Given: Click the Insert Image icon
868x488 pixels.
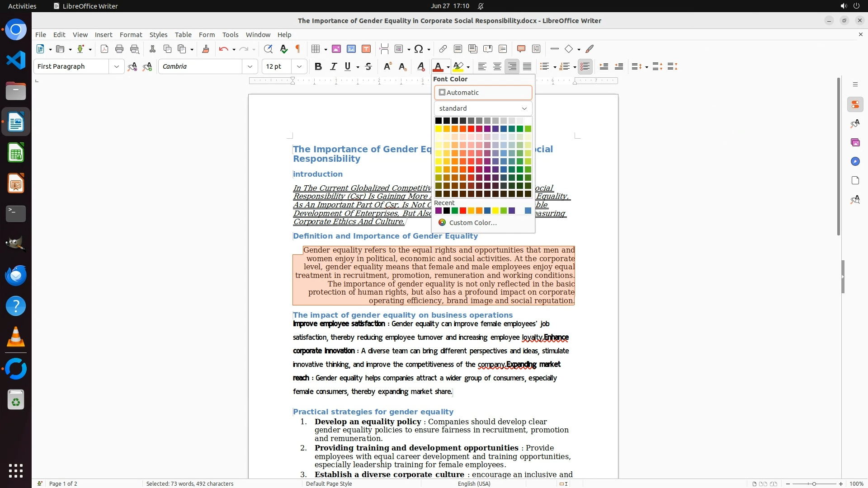Looking at the screenshot, I should [336, 49].
